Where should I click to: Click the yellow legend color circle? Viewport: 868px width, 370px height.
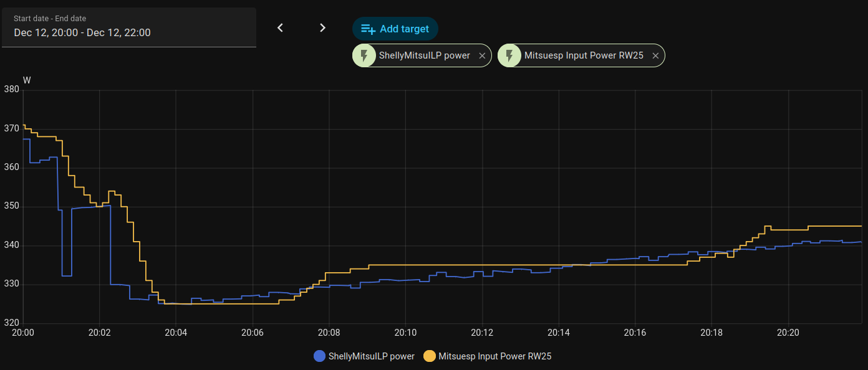(430, 356)
